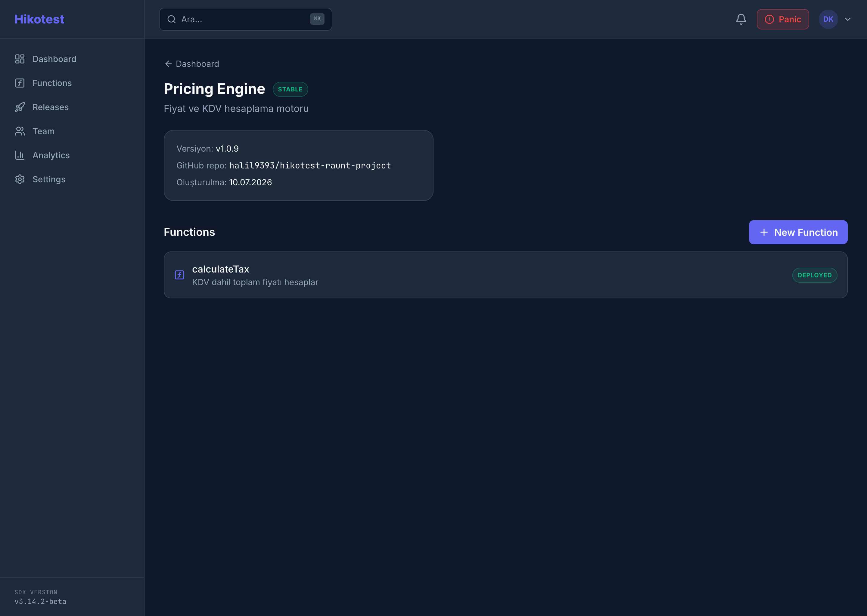Click the Settings gear icon

point(20,179)
